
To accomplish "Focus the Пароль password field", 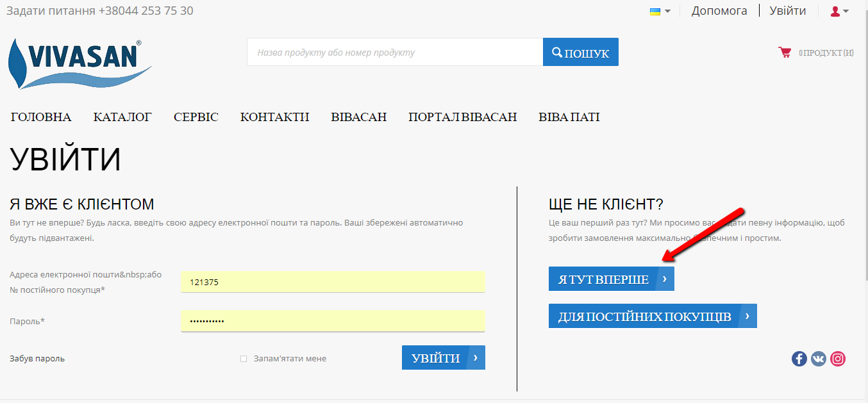I will tap(333, 321).
